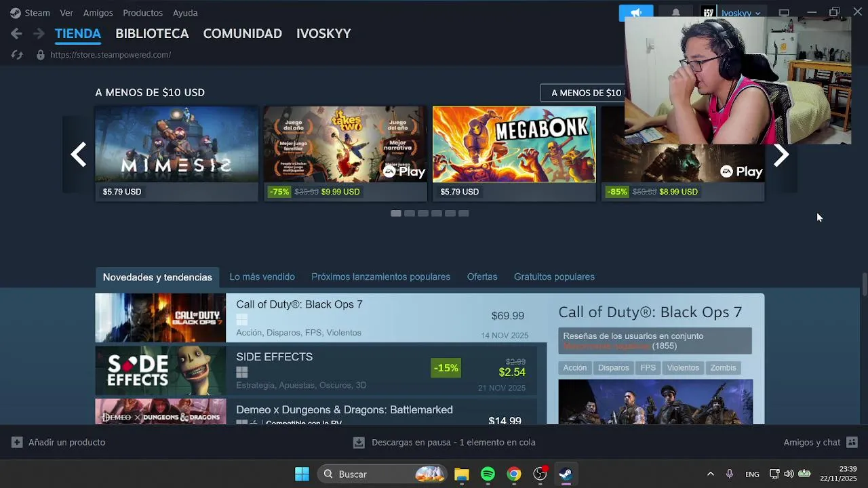Go forward with the right arrow navigation icon
This screenshot has width=868, height=488.
[x=39, y=33]
